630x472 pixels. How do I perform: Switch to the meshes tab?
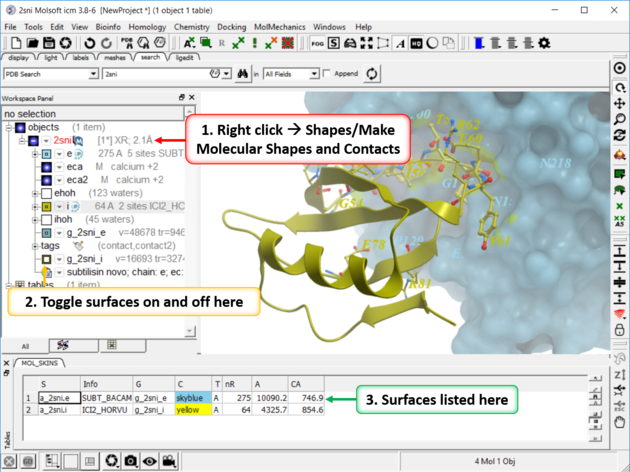coord(117,57)
